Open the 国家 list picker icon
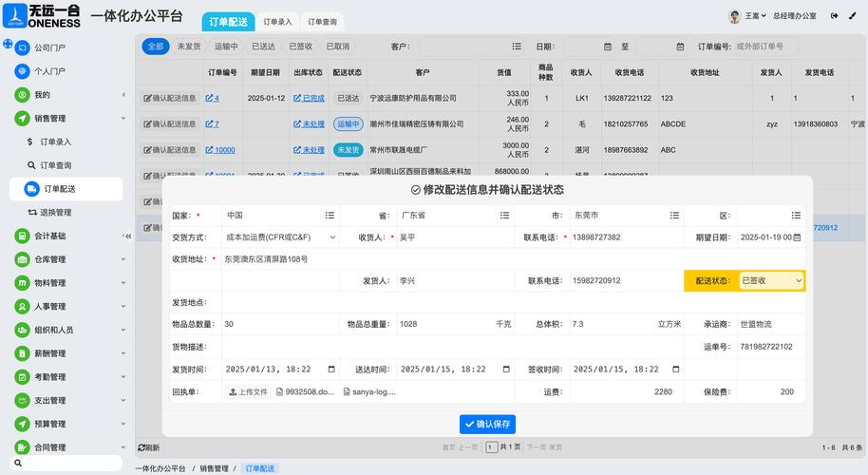This screenshot has height=475, width=868. 330,216
